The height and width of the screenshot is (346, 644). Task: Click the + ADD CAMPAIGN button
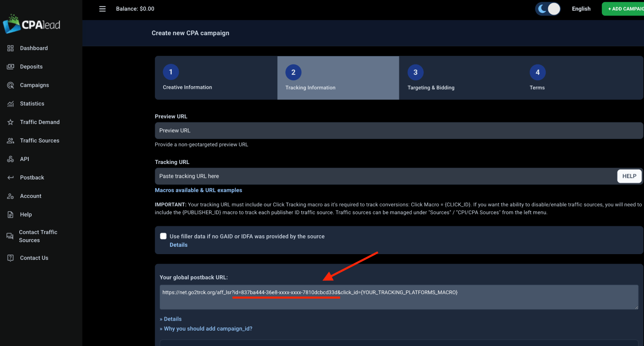(623, 9)
